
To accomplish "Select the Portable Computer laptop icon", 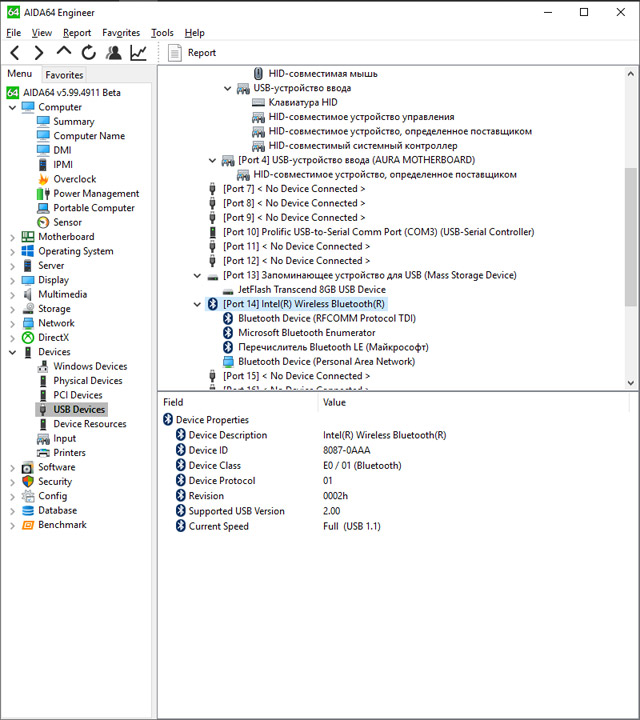I will [43, 208].
